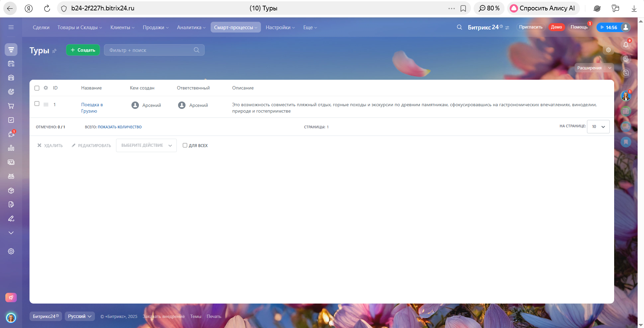Open the chat bubble icon with arrows in right panel

tap(626, 73)
